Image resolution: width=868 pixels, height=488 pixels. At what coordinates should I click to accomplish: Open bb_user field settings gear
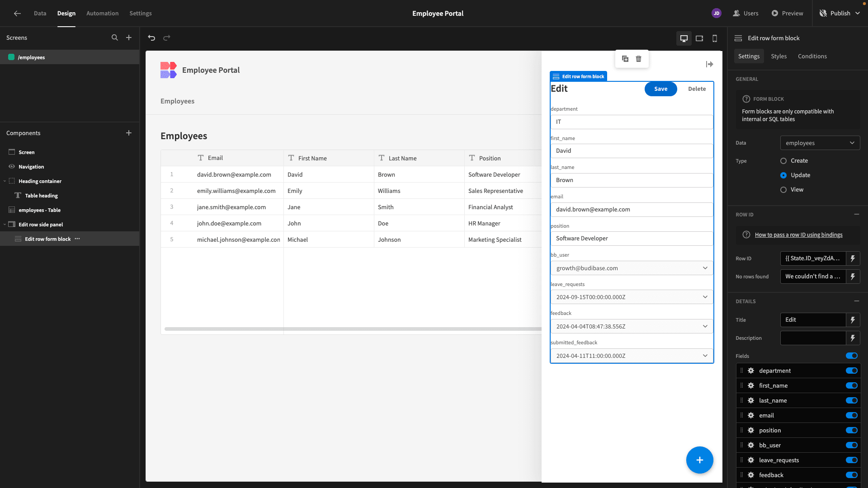751,445
